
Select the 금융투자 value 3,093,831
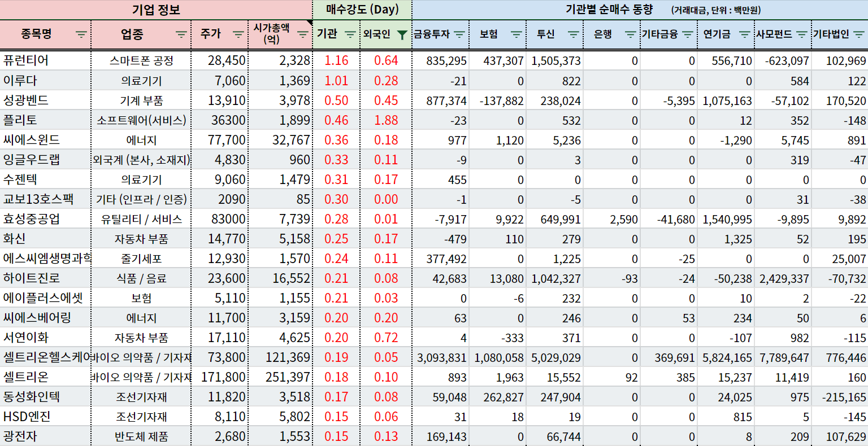(x=441, y=357)
